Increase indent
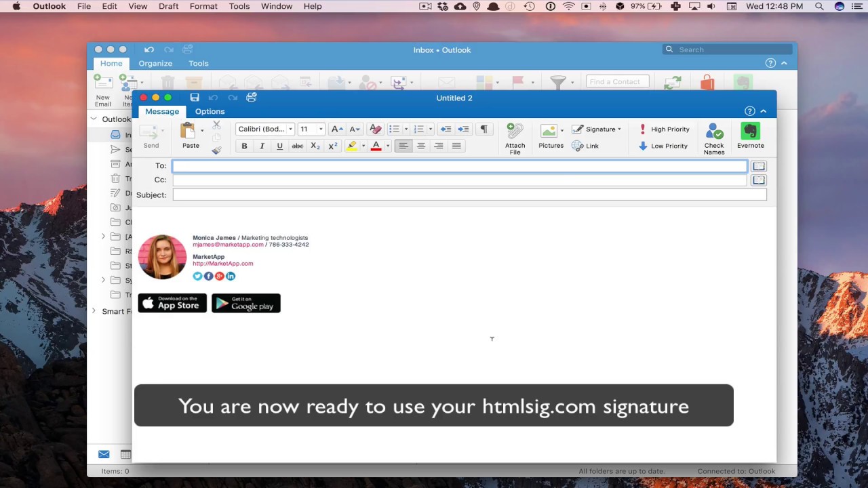Image resolution: width=868 pixels, height=488 pixels. pos(463,129)
